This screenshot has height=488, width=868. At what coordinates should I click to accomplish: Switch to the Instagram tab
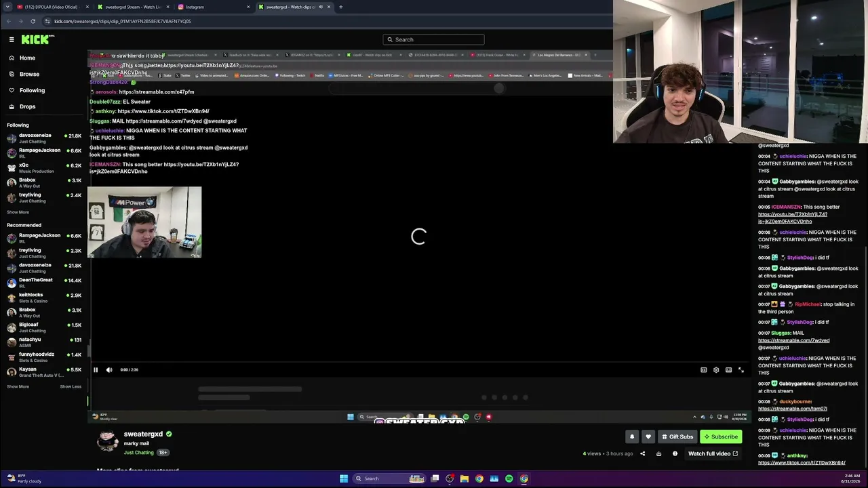point(214,7)
